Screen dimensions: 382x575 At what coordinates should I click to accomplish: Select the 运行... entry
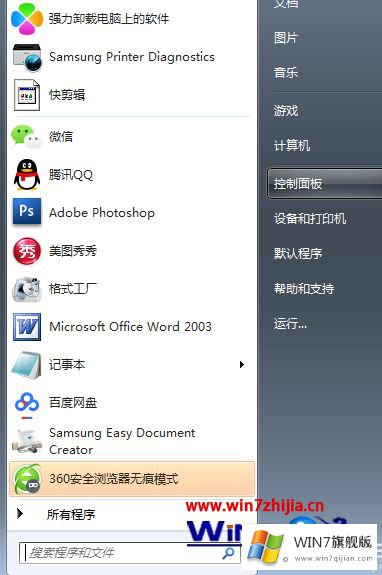click(290, 324)
